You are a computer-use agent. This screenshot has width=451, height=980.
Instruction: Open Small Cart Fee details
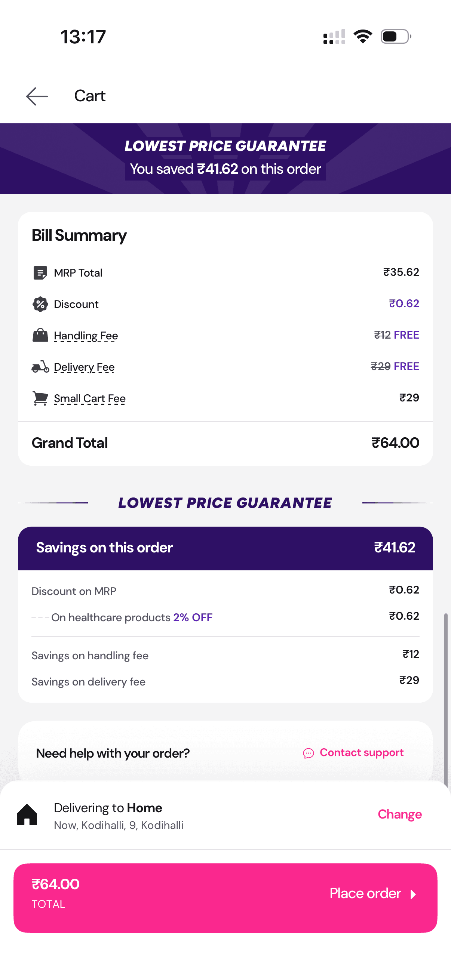[89, 398]
